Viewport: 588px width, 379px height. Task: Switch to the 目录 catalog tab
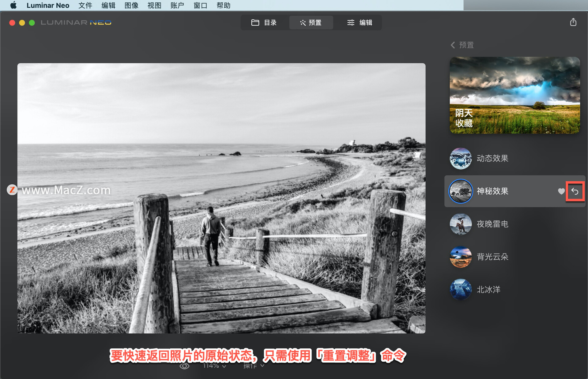click(264, 23)
